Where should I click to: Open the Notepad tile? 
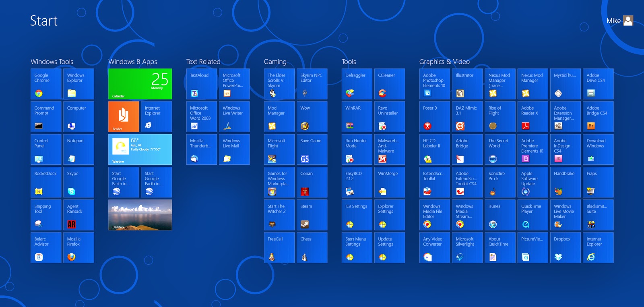click(78, 149)
